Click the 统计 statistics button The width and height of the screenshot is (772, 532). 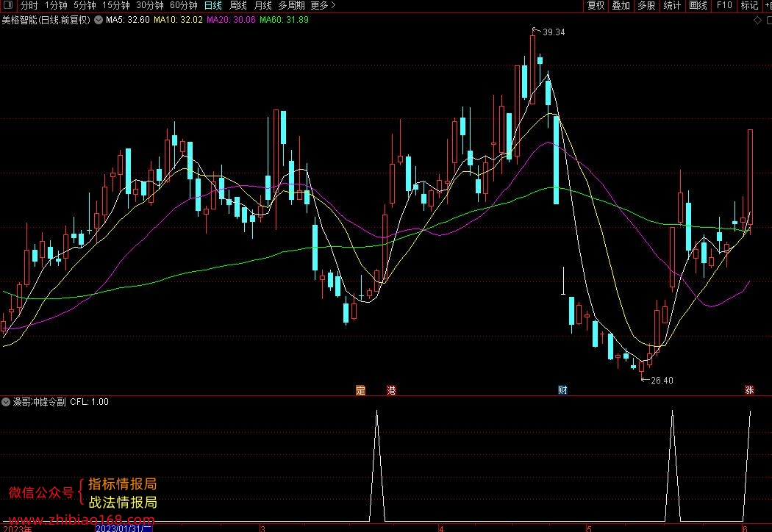[672, 5]
